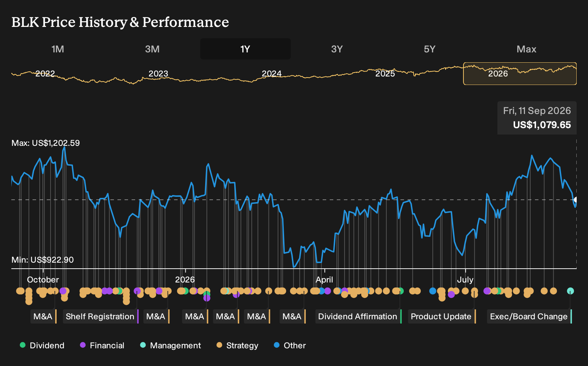This screenshot has width=588, height=366.
Task: Switch to the 3Y time range tab
Action: [x=337, y=49]
